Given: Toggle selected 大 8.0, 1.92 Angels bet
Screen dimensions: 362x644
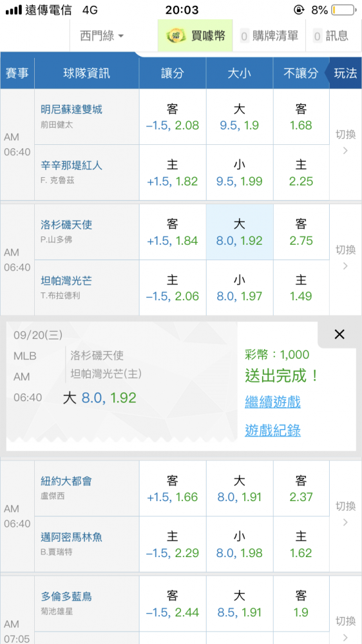Looking at the screenshot, I should (240, 232).
